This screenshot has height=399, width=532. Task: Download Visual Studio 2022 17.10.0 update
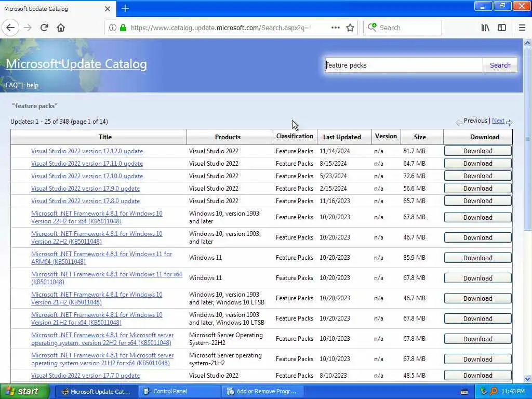478,176
